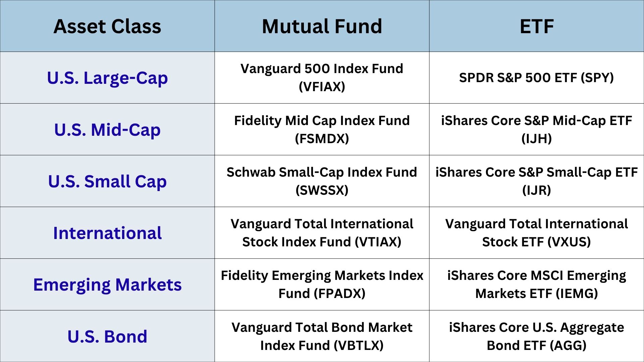Select the U.S. Large-Cap row label
This screenshot has width=644, height=362.
pyautogui.click(x=107, y=78)
